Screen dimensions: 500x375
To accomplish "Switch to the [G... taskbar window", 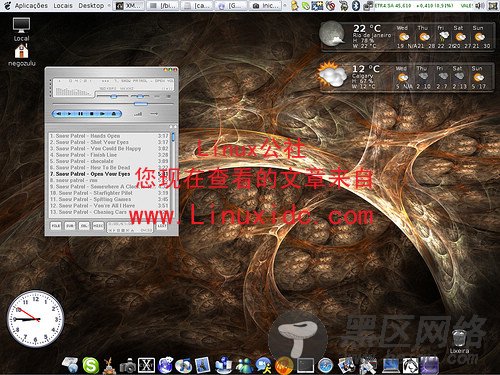I will pyautogui.click(x=231, y=6).
